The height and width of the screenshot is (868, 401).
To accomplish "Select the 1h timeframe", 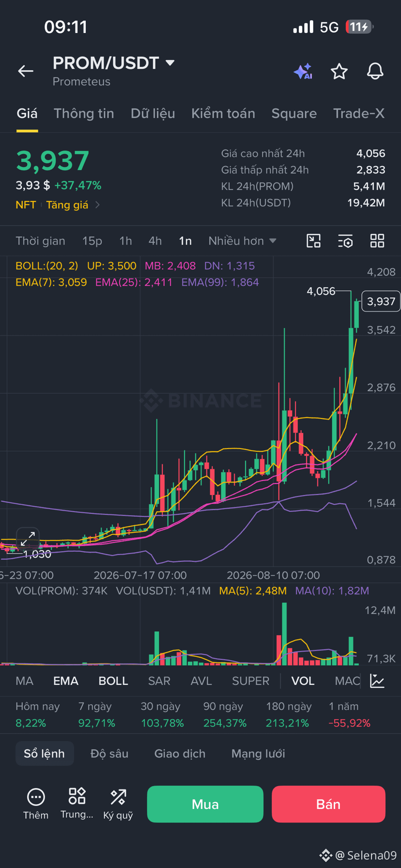I will point(125,241).
